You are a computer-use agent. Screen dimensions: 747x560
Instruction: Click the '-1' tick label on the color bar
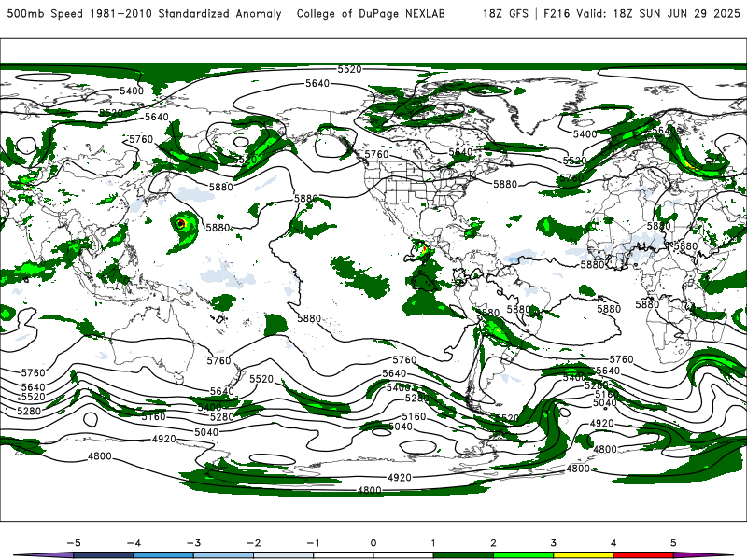(x=313, y=543)
